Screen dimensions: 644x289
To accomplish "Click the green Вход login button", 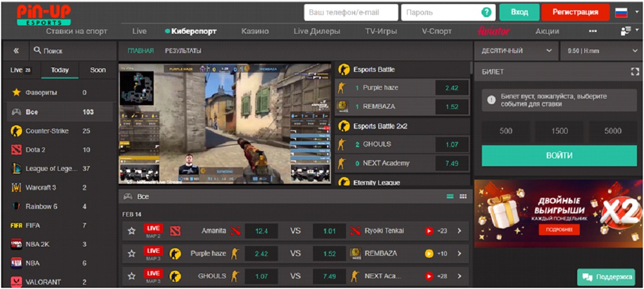I will 519,12.
